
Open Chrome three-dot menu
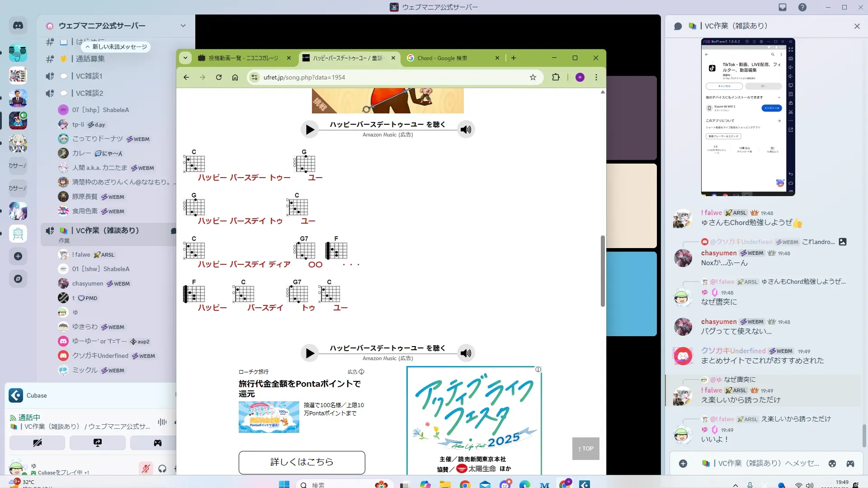pos(596,77)
